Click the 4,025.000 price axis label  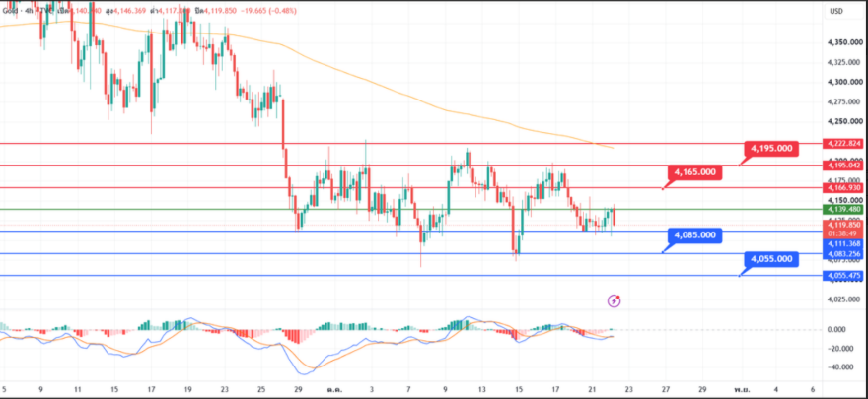(x=843, y=299)
